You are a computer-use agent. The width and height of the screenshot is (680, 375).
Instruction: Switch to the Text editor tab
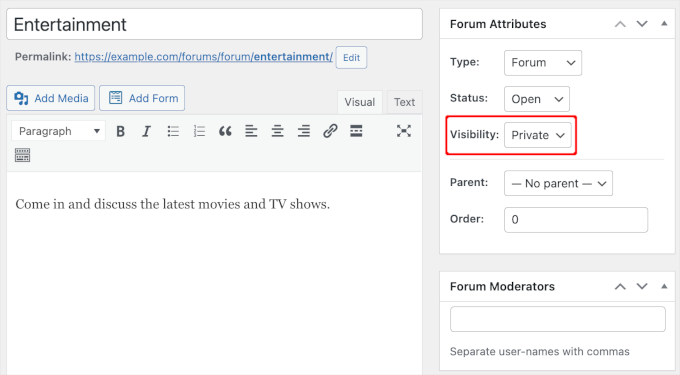pyautogui.click(x=404, y=102)
